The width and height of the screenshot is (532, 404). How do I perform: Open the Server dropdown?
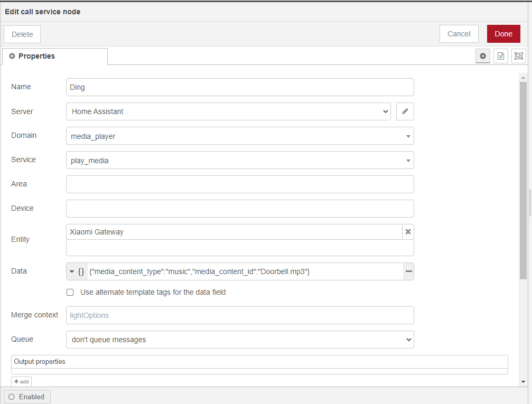pos(228,111)
